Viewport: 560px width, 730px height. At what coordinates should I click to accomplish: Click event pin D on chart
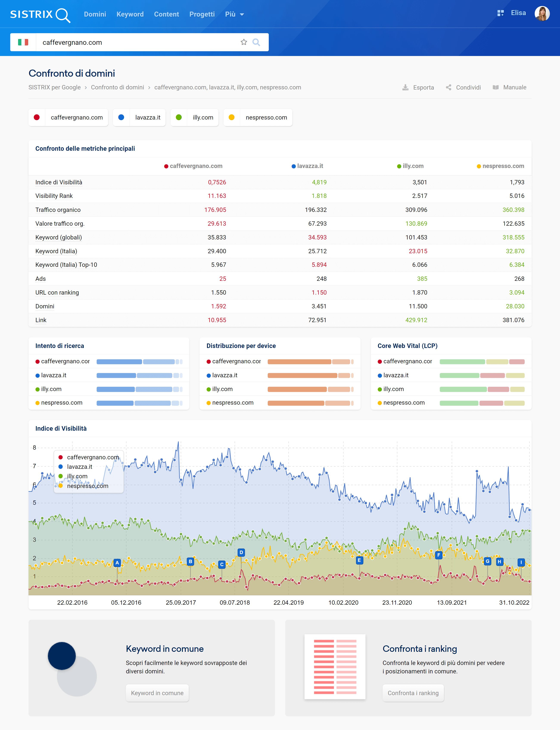[241, 552]
